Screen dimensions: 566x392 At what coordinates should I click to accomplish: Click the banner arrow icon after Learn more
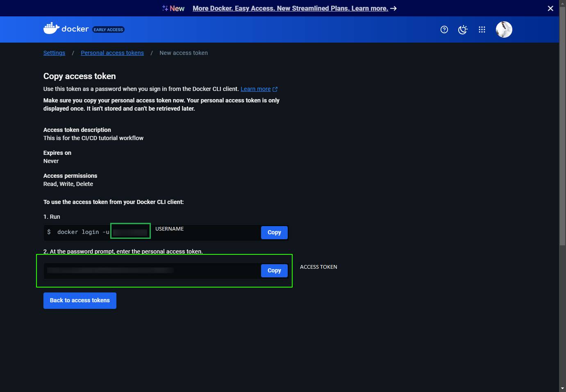click(x=393, y=8)
